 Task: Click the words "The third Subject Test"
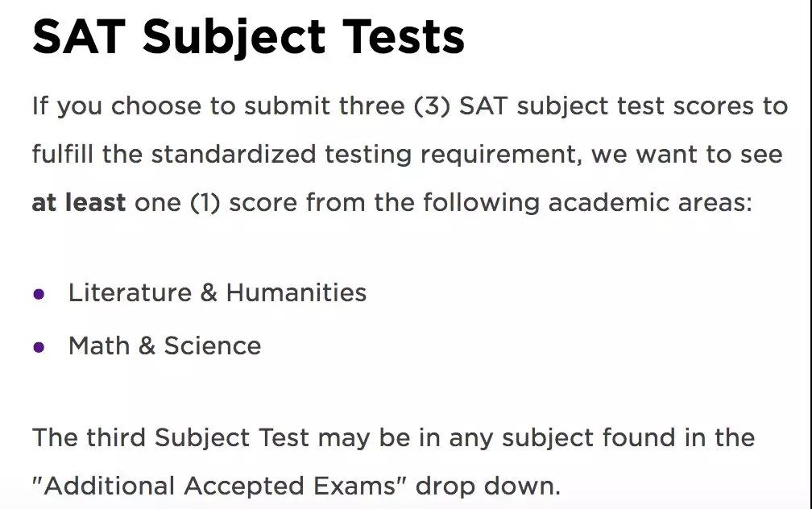(x=170, y=437)
